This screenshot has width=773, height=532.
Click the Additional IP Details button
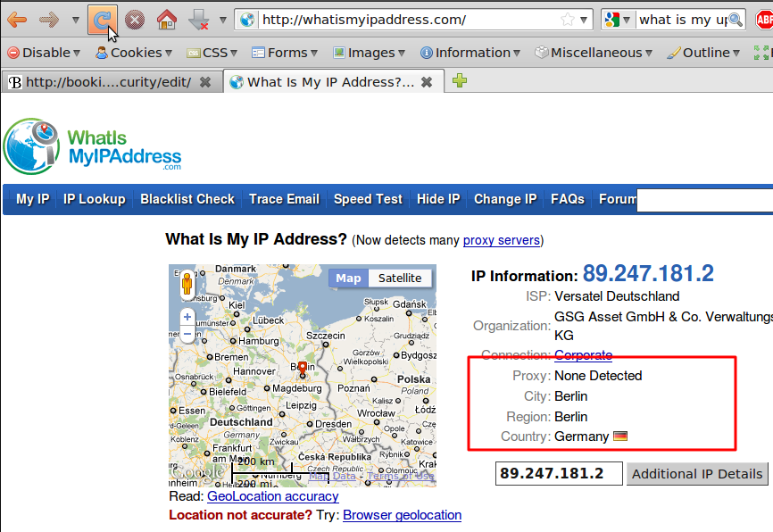click(697, 474)
